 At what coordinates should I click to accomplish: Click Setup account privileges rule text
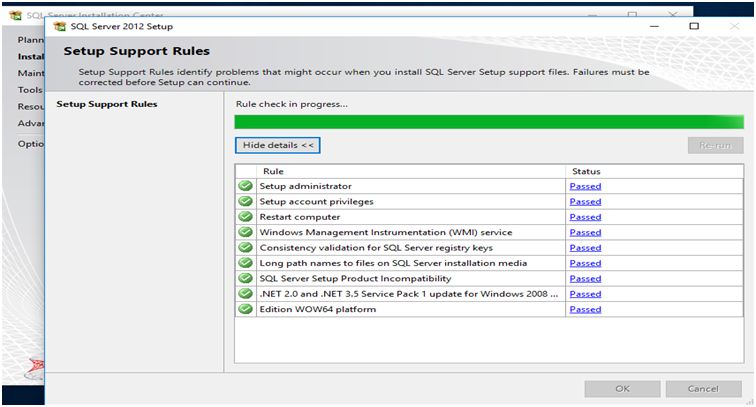point(316,202)
